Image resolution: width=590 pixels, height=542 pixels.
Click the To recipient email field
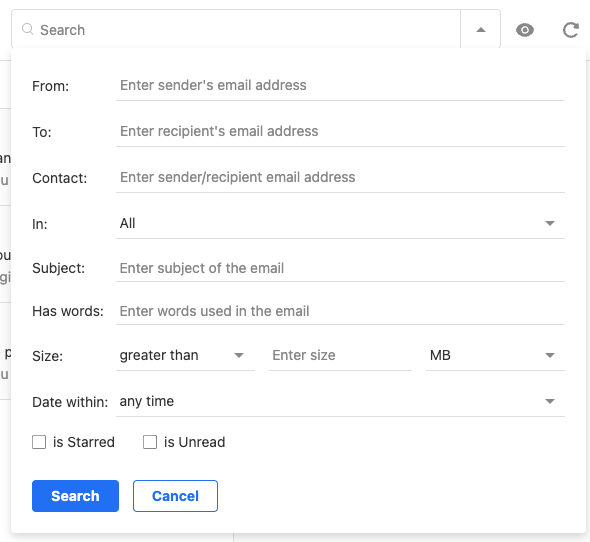click(x=340, y=132)
